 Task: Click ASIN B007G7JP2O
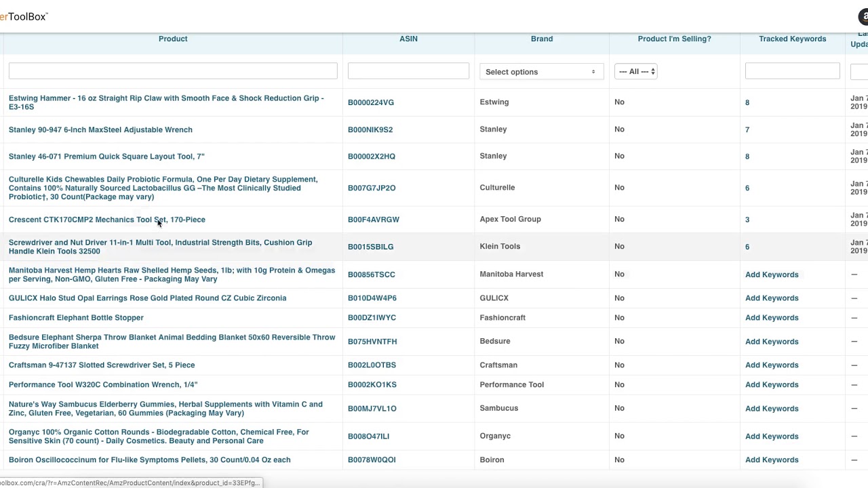[372, 188]
